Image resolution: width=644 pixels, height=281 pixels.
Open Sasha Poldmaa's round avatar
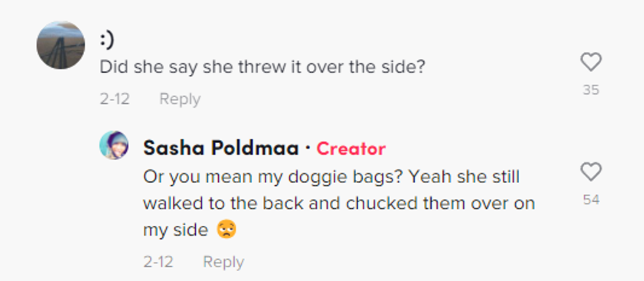[x=114, y=145]
